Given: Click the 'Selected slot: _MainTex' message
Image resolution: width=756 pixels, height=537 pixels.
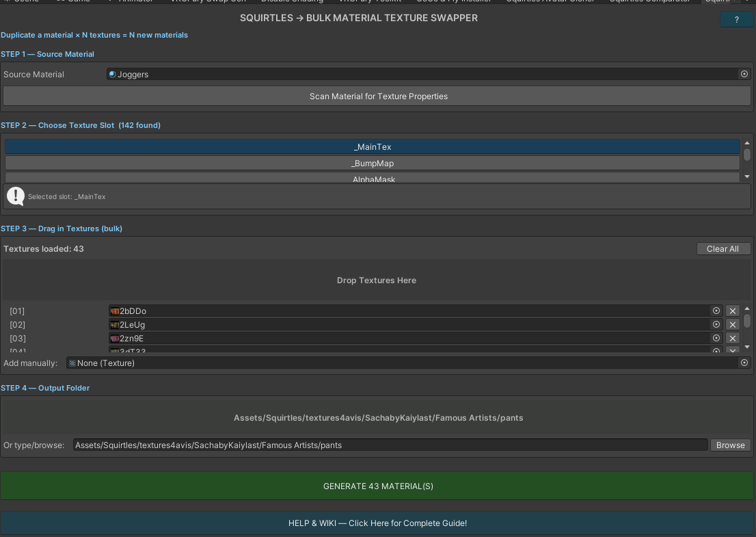Looking at the screenshot, I should coord(66,197).
